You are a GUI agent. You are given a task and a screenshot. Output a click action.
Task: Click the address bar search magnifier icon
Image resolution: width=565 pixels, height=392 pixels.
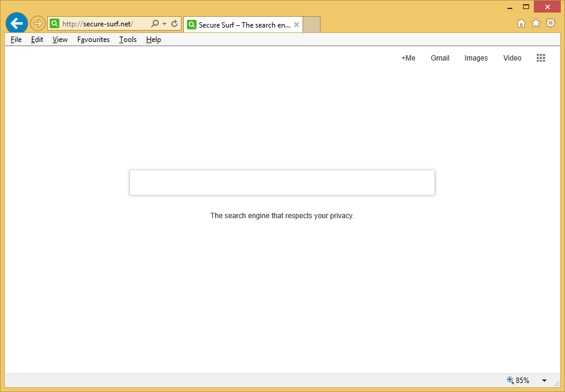pos(155,24)
